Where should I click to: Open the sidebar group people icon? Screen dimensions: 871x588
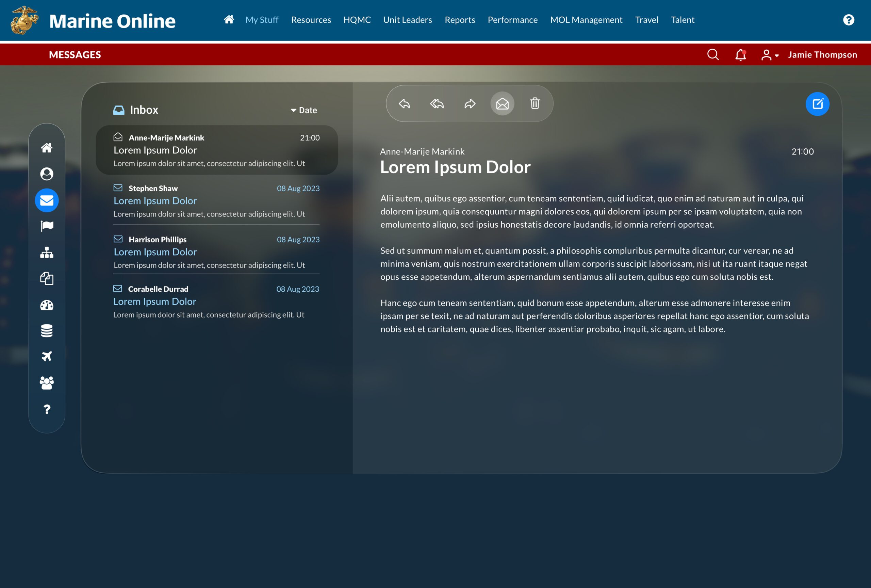pos(47,382)
